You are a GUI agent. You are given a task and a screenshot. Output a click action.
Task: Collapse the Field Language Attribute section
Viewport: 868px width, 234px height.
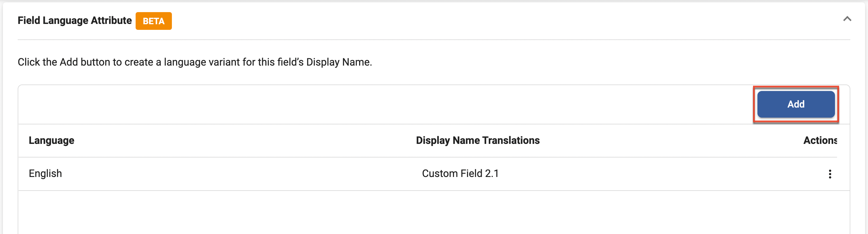[847, 19]
